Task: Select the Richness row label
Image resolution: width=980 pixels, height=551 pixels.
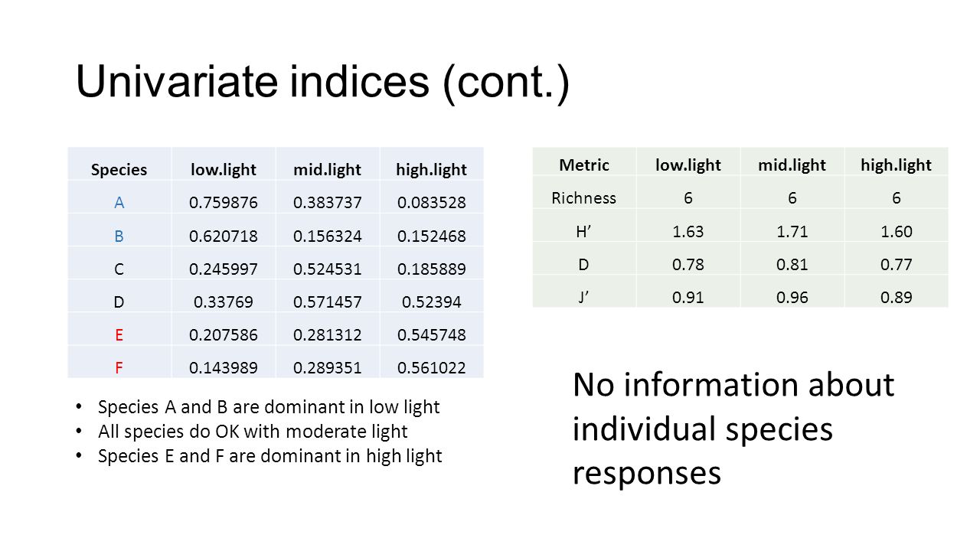Action: (x=584, y=197)
